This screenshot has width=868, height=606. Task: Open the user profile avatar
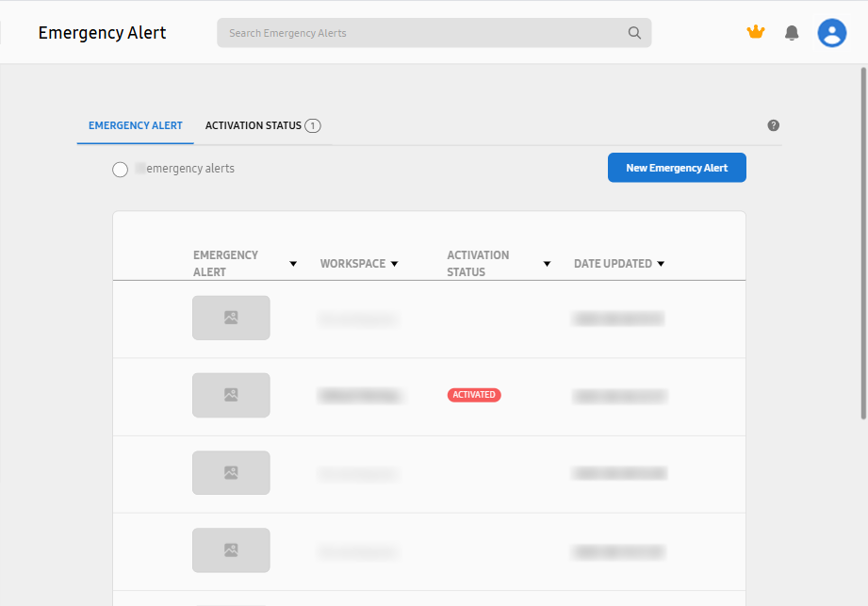coord(831,33)
